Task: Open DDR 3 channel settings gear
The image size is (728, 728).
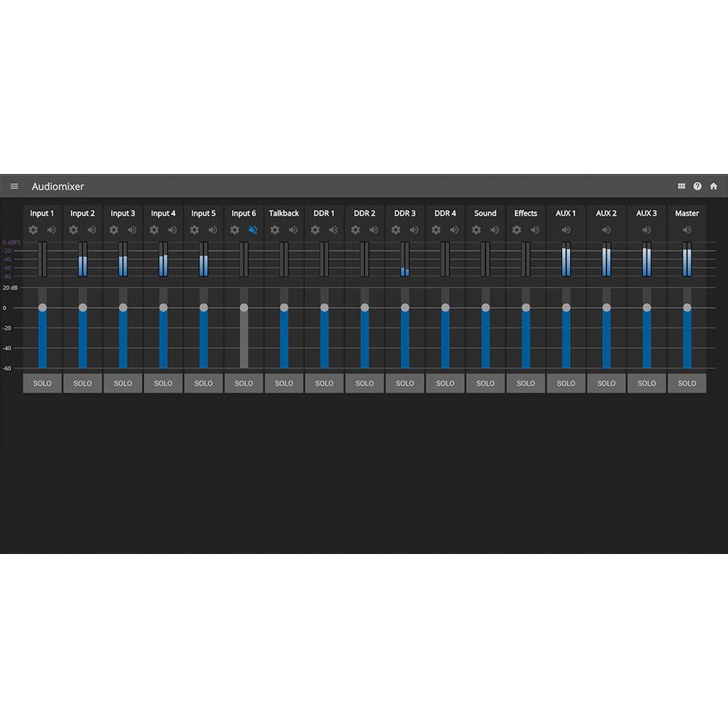Action: [395, 229]
